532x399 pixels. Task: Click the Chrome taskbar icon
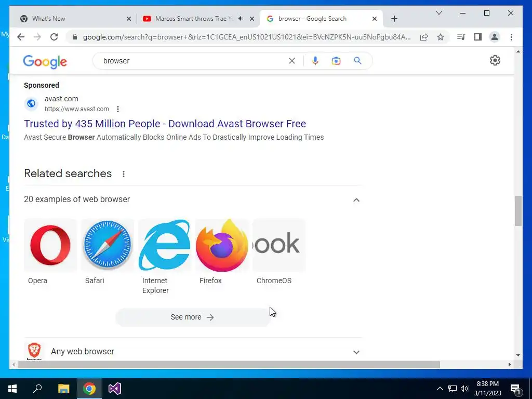click(x=89, y=389)
